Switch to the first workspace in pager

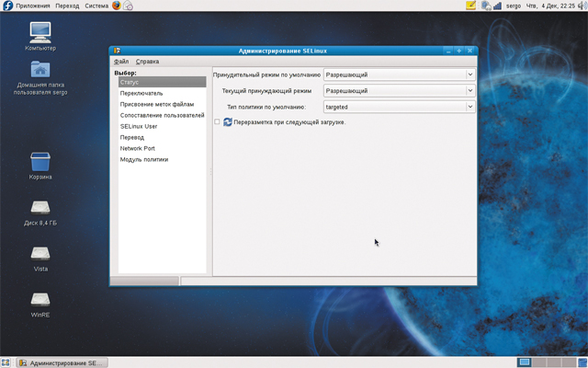[x=525, y=362]
